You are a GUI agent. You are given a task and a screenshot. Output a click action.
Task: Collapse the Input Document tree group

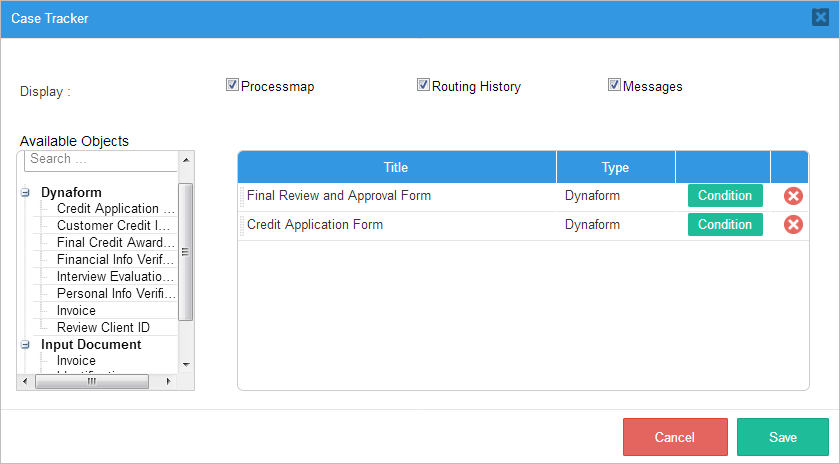click(x=25, y=345)
